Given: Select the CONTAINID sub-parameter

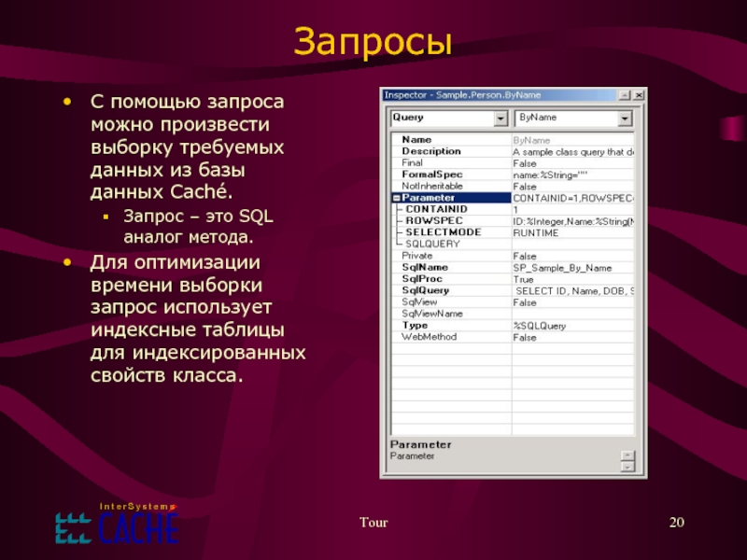Looking at the screenshot, I should [513, 209].
